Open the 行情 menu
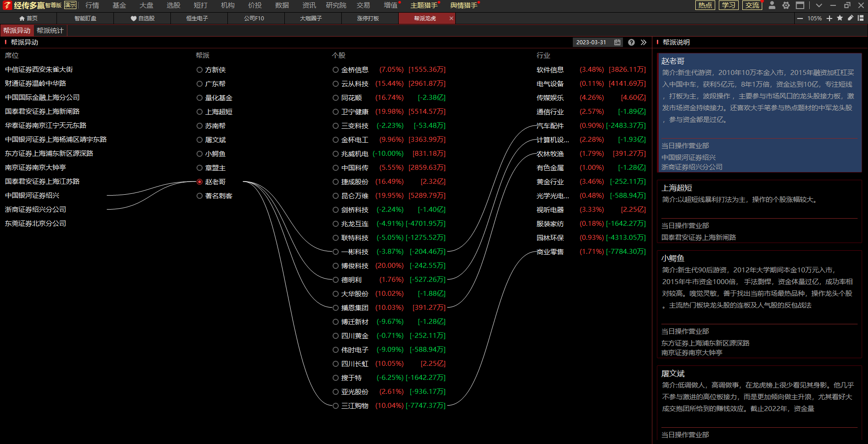 pos(92,5)
